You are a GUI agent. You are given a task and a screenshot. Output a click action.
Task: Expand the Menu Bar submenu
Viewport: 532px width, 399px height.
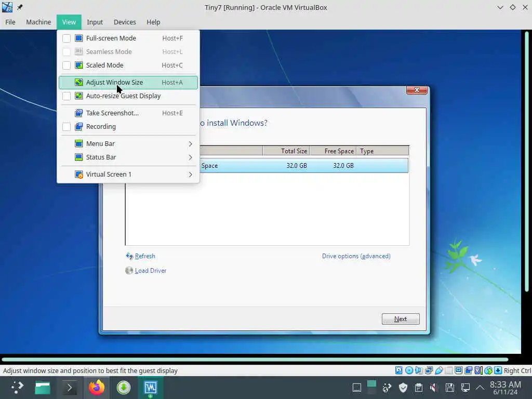(x=128, y=143)
